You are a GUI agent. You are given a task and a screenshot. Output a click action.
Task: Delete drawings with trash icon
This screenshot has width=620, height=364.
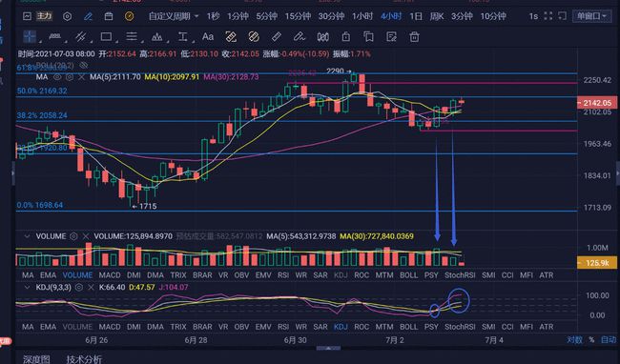pyautogui.click(x=414, y=37)
